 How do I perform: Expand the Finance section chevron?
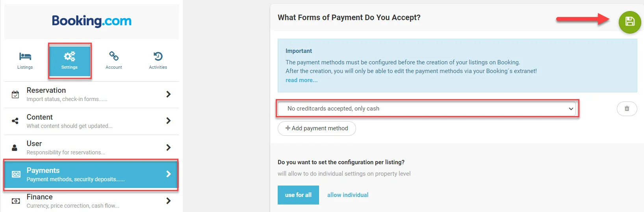coord(169,201)
